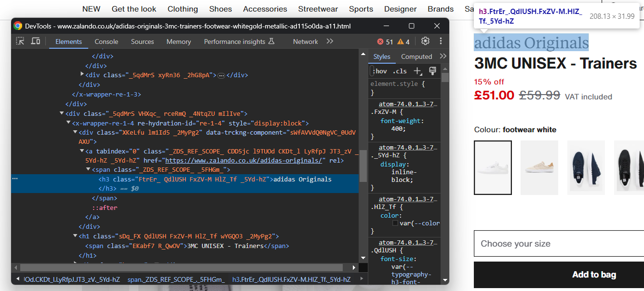Collapse the h1 sDq_FX element node
The height and width of the screenshot is (291, 644).
coord(75,236)
